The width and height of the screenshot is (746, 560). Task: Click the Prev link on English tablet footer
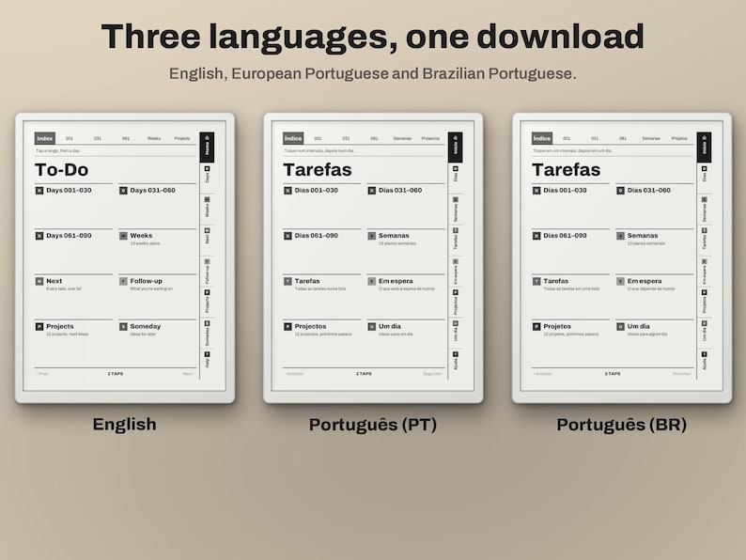point(42,374)
